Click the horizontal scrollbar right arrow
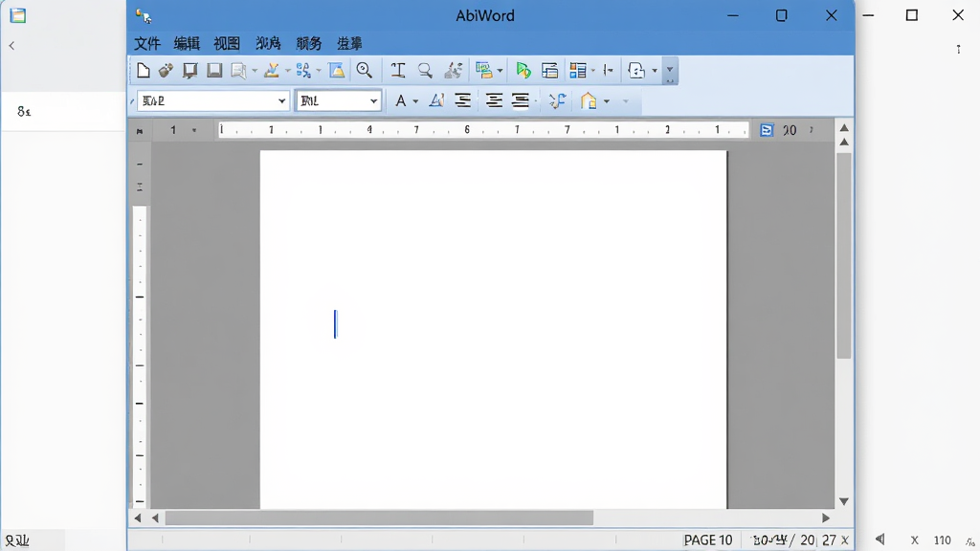This screenshot has height=551, width=980. point(826,518)
